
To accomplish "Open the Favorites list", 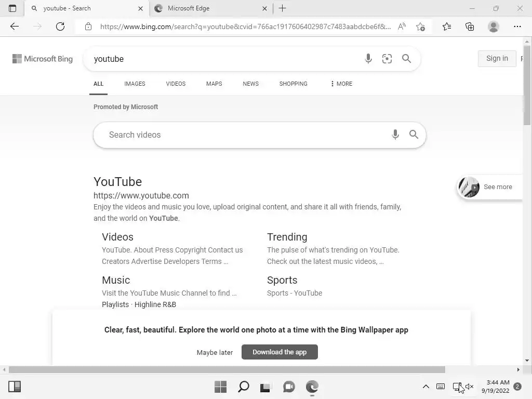I will click(x=447, y=26).
